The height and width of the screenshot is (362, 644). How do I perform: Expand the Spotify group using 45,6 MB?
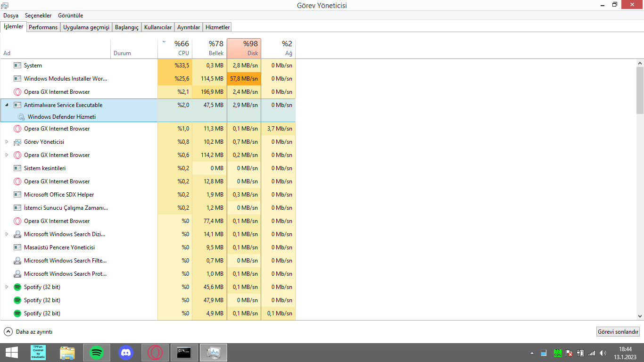[x=7, y=287]
